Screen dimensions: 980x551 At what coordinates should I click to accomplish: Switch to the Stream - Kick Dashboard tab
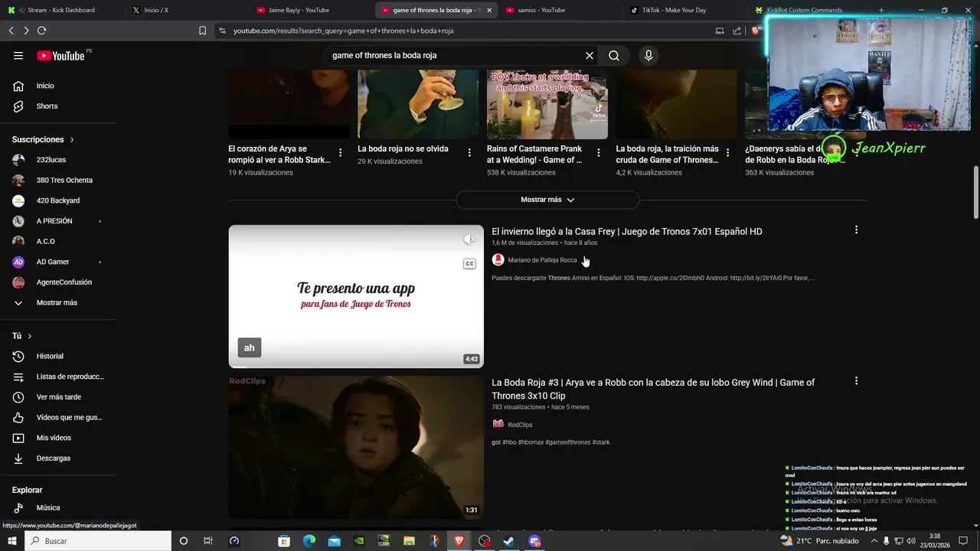(60, 10)
